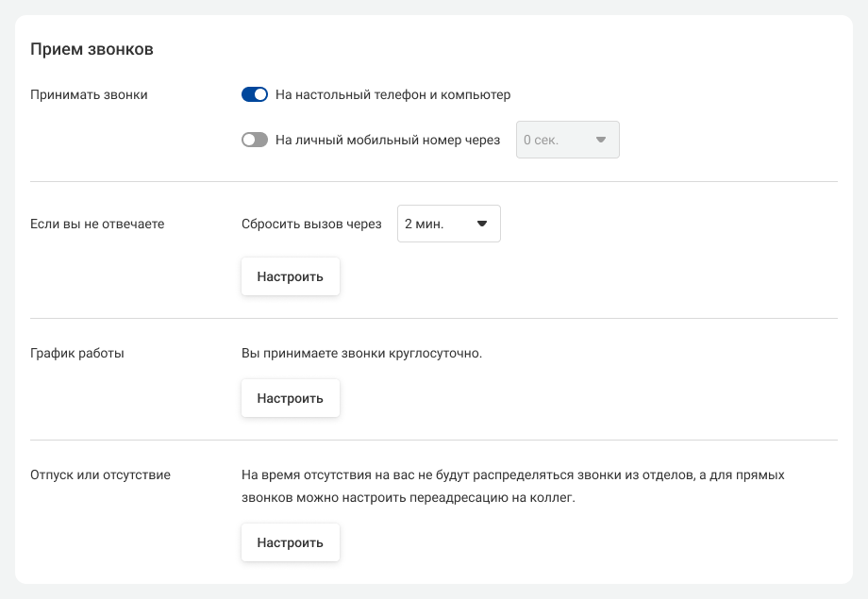Click the black arrow in the minutes dropdown

(x=481, y=225)
